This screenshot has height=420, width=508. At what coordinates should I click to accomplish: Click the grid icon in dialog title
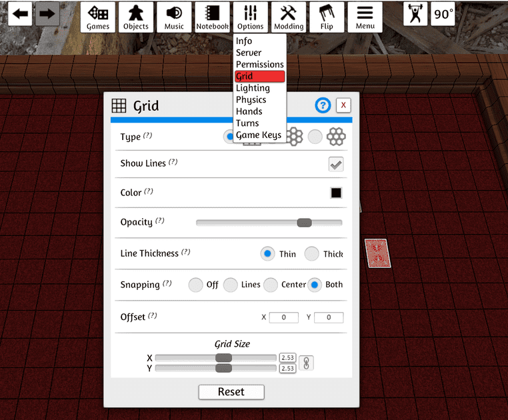119,105
